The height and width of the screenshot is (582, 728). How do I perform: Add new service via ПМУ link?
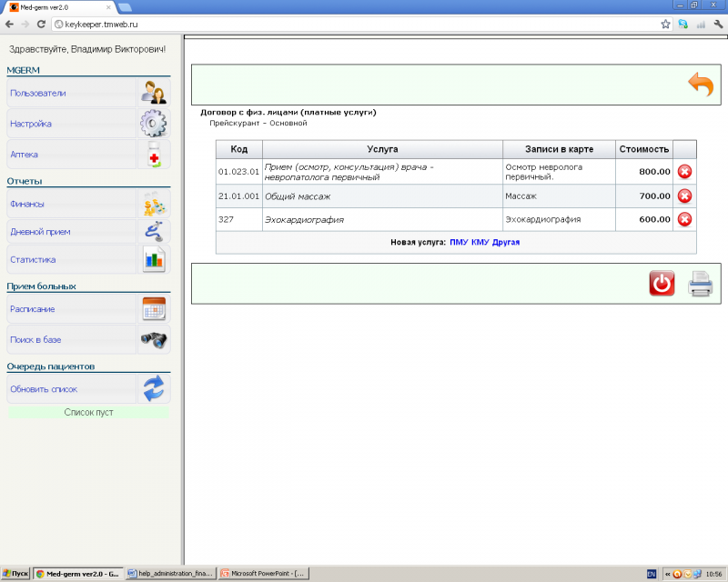tap(459, 243)
